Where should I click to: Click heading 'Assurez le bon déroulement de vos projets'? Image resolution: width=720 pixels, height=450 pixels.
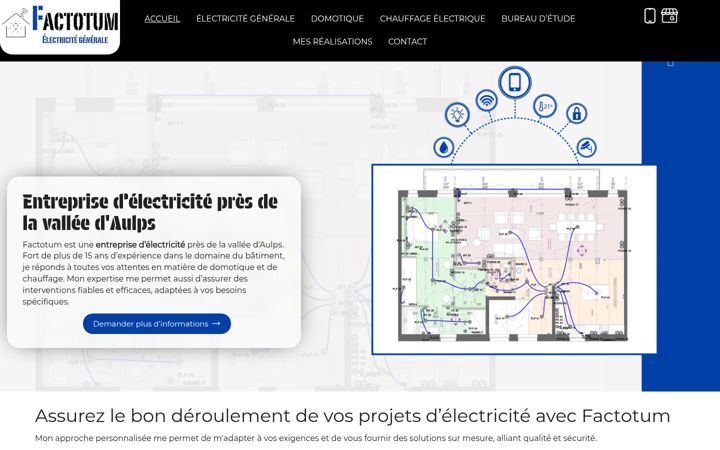(x=352, y=416)
